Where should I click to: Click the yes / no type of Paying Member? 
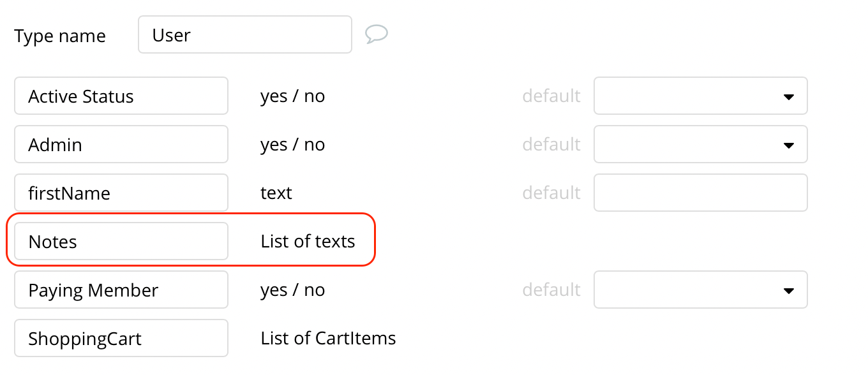(292, 290)
